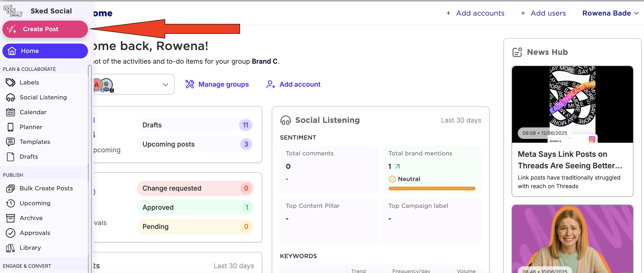Image resolution: width=644 pixels, height=273 pixels.
Task: Click the Archive box icon
Action: pyautogui.click(x=11, y=218)
